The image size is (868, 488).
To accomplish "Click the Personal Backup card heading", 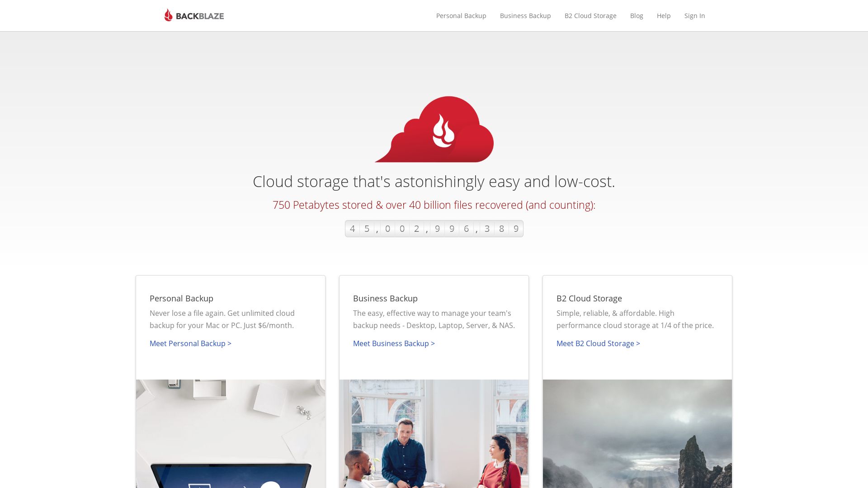I will pyautogui.click(x=181, y=298).
